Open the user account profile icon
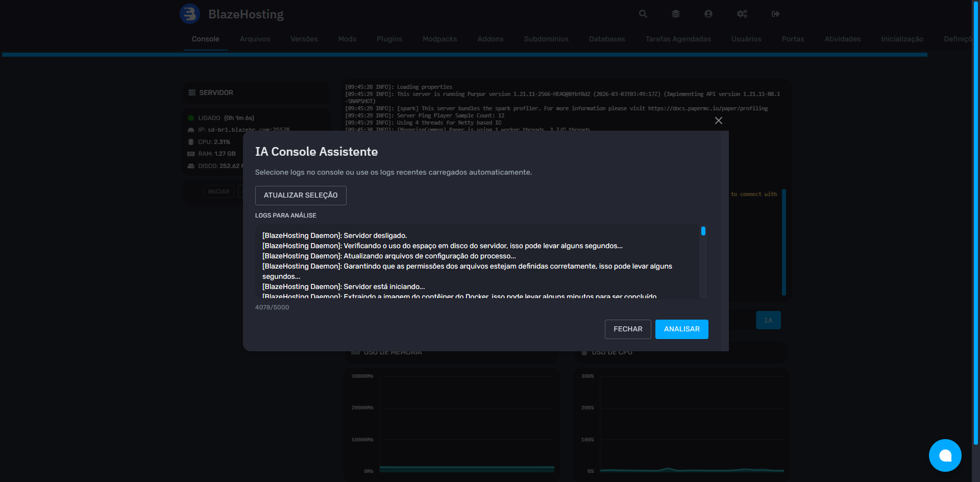 (708, 14)
